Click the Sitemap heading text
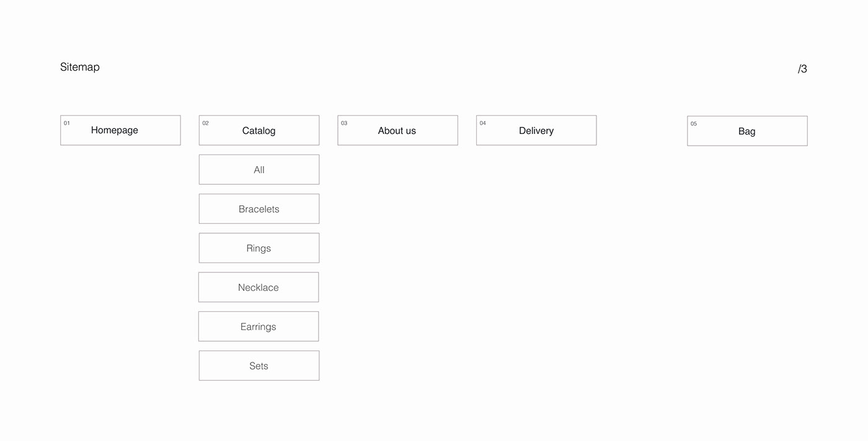Image resolution: width=868 pixels, height=441 pixels. click(80, 67)
